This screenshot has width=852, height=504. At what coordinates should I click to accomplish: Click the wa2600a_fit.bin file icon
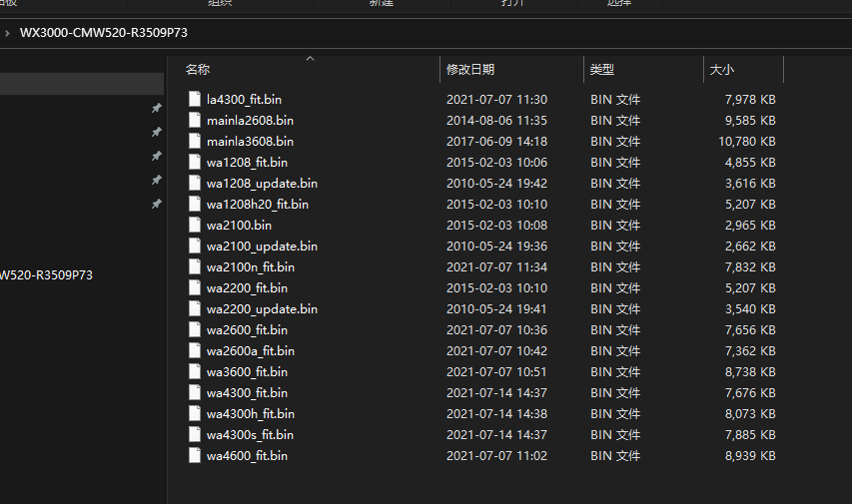[x=195, y=351]
